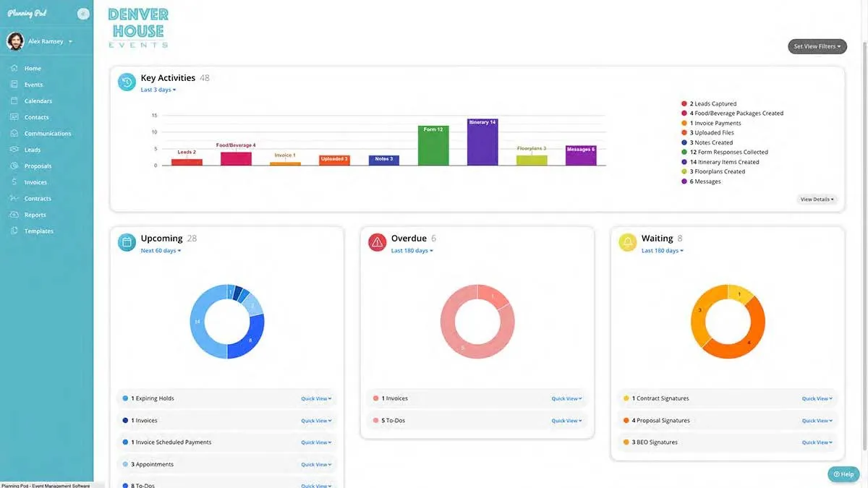Click the Key Activities history icon
The width and height of the screenshot is (868, 488).
click(x=127, y=82)
